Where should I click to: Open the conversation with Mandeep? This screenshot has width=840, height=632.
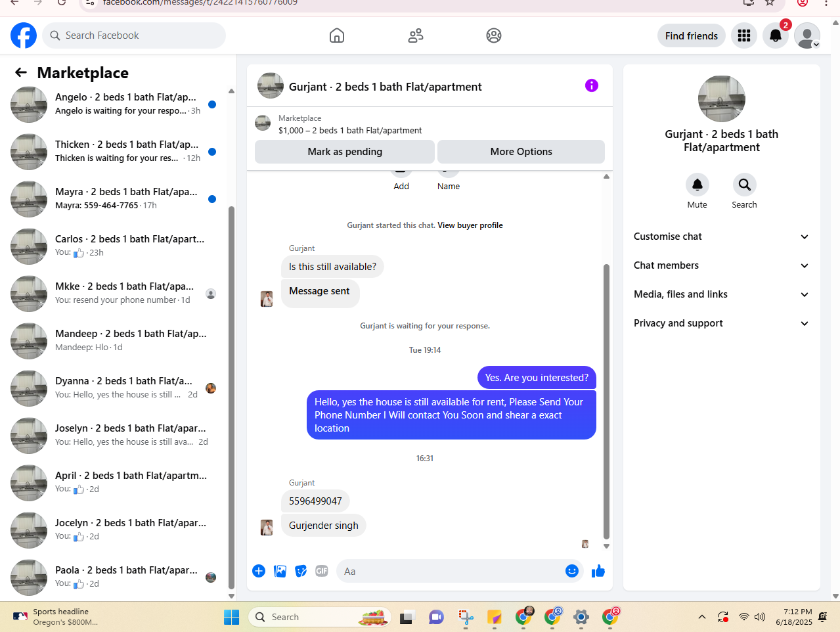pos(114,341)
